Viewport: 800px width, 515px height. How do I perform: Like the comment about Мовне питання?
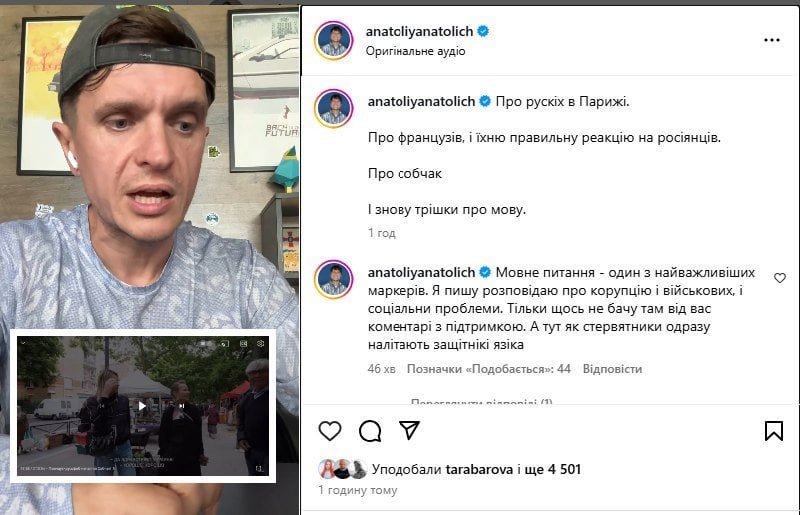[x=780, y=278]
